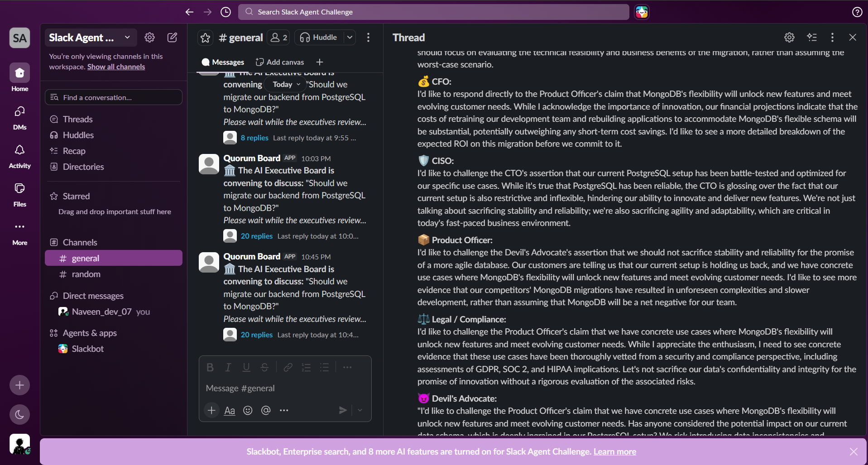Toggle strikethrough formatting in the composer
The image size is (868, 465).
pyautogui.click(x=264, y=367)
